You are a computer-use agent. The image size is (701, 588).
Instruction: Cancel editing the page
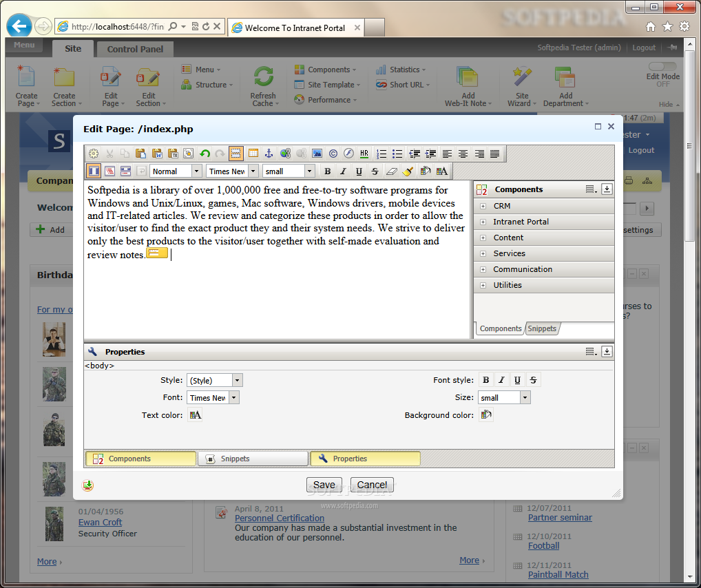tap(372, 485)
